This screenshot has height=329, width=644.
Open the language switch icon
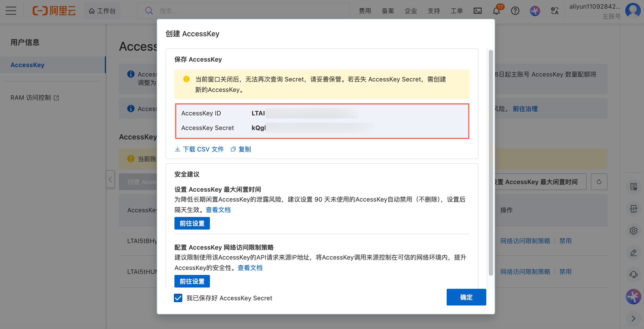click(x=554, y=11)
